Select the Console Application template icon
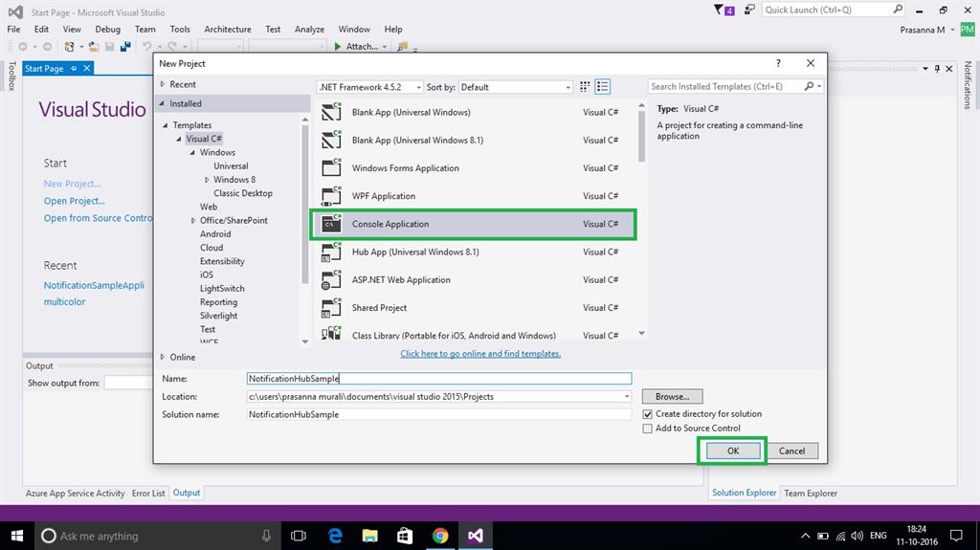The height and width of the screenshot is (550, 980). [x=331, y=224]
